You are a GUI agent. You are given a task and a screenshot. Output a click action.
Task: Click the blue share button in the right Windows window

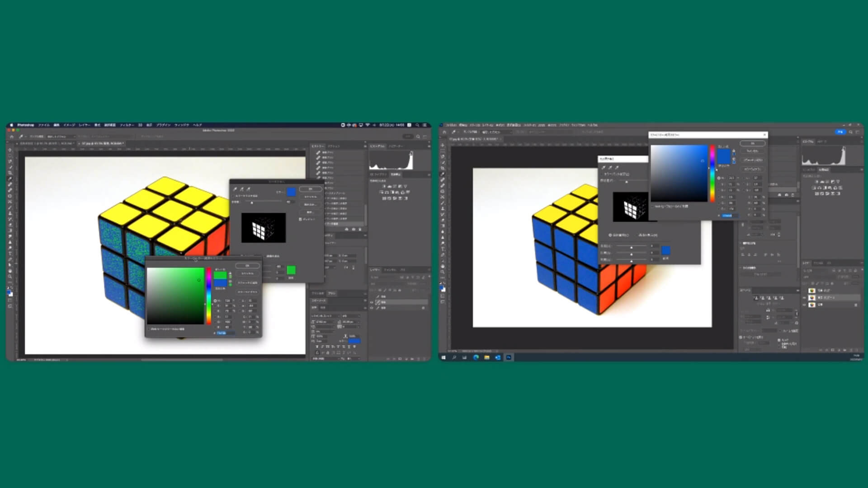pos(840,132)
